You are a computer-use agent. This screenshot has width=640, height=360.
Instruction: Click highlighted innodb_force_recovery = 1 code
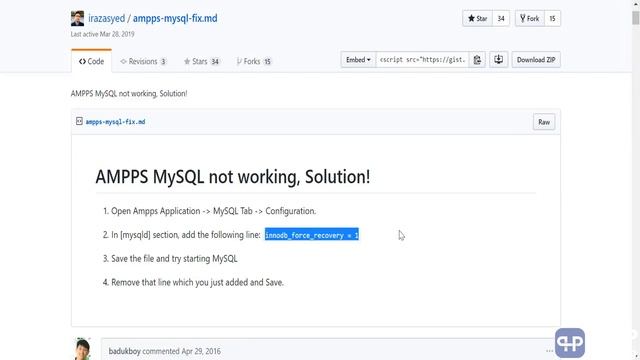(312, 235)
